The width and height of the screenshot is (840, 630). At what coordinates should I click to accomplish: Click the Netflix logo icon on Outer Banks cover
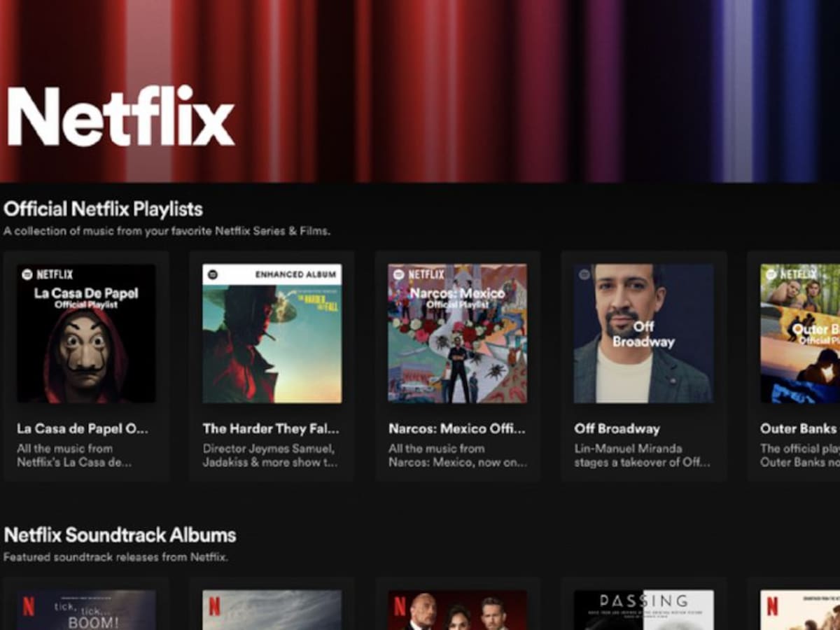(770, 274)
